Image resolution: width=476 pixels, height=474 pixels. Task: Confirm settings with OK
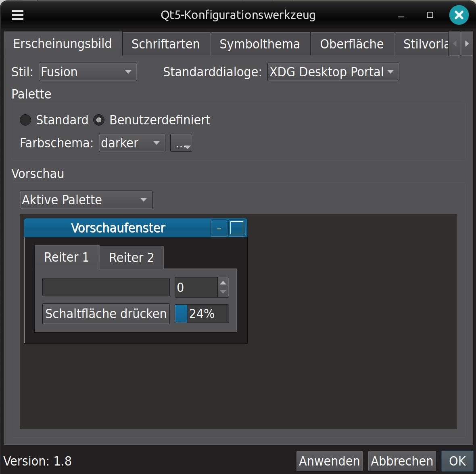pos(457,461)
